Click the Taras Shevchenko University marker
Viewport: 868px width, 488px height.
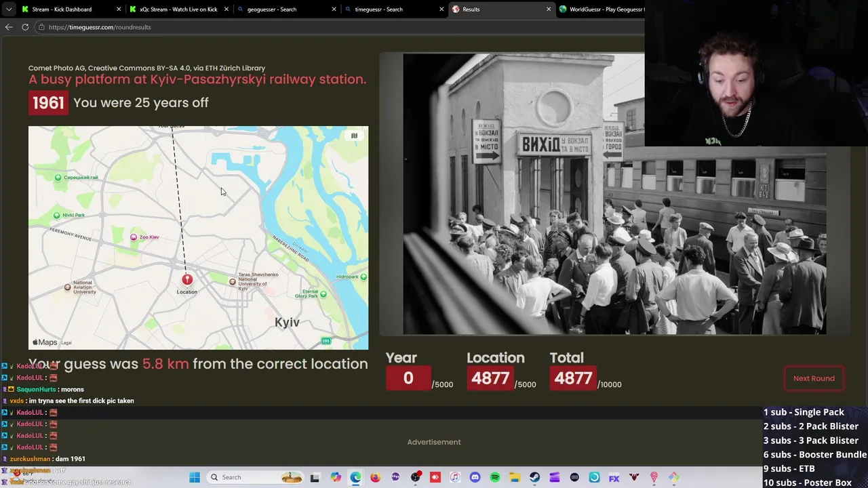pyautogui.click(x=233, y=281)
